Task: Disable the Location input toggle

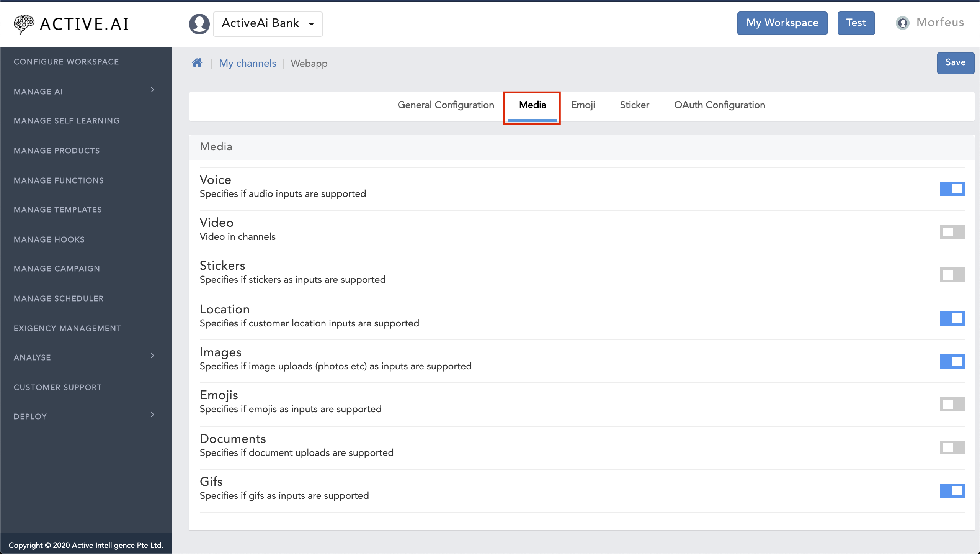Action: coord(952,318)
